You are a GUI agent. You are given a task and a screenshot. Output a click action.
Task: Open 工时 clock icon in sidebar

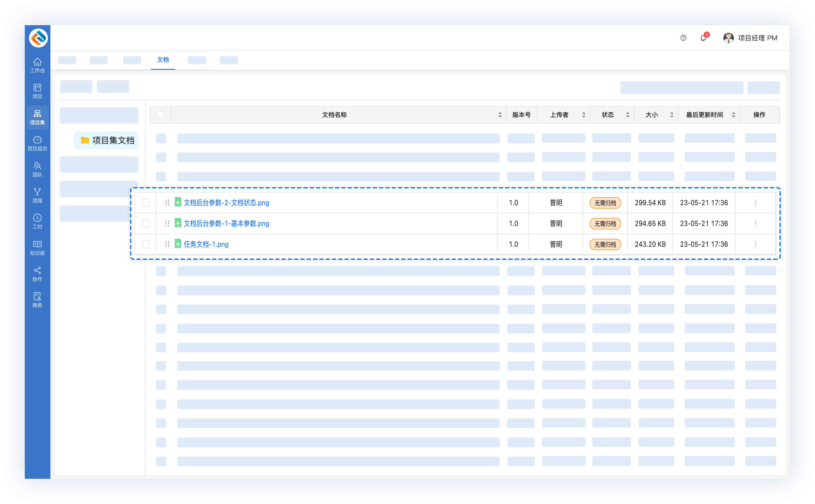[x=37, y=221]
